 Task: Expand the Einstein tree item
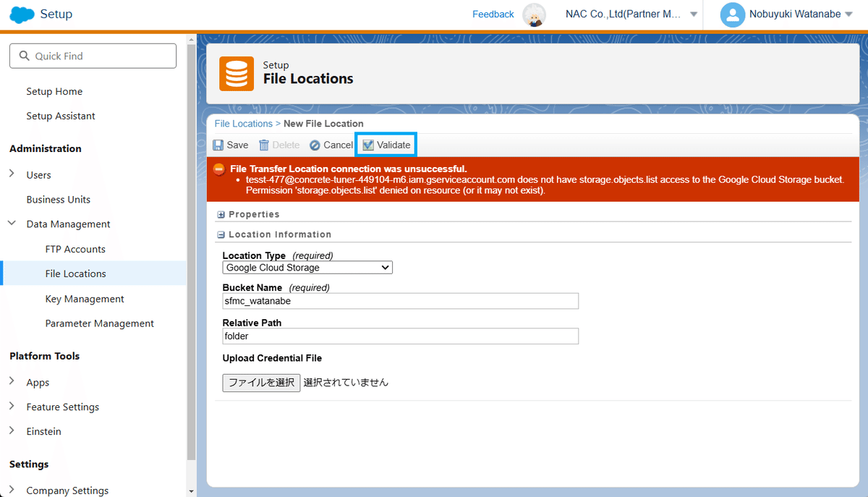pyautogui.click(x=12, y=431)
